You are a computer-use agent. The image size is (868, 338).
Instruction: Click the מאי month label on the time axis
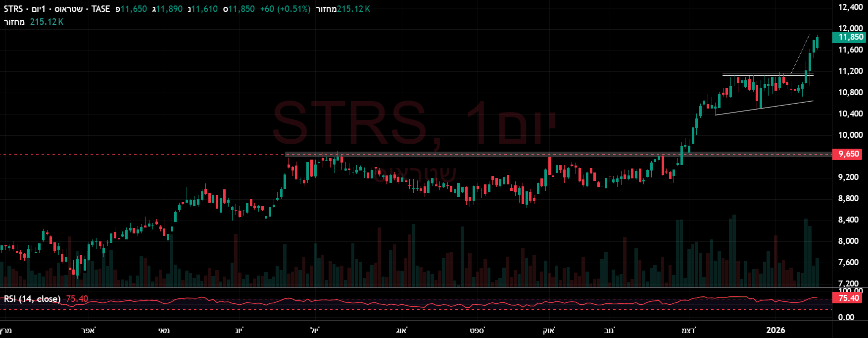(164, 330)
